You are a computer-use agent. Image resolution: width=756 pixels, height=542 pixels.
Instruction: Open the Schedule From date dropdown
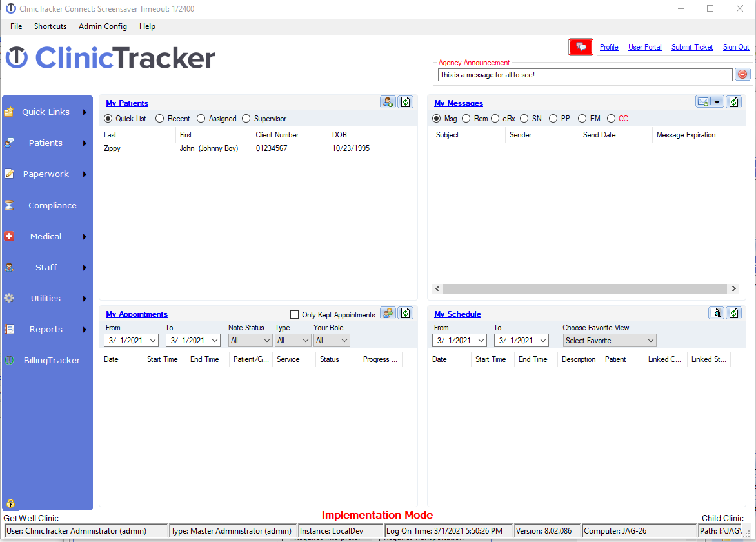pyautogui.click(x=481, y=341)
